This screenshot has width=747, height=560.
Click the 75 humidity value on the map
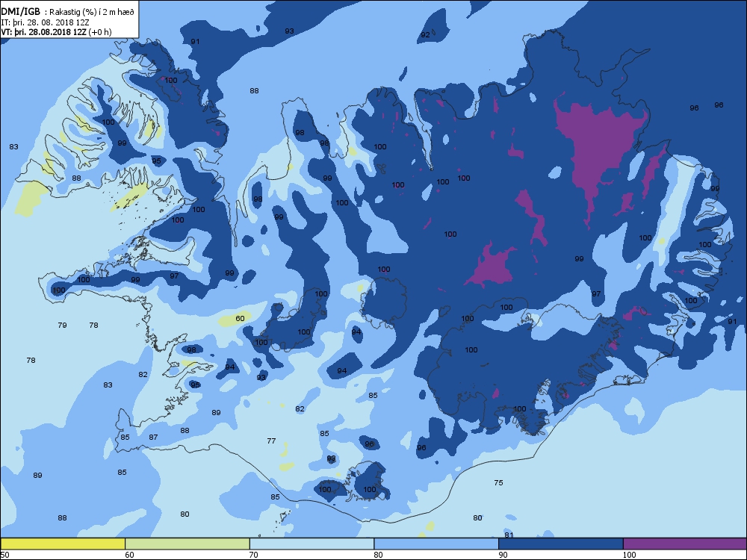click(x=498, y=483)
